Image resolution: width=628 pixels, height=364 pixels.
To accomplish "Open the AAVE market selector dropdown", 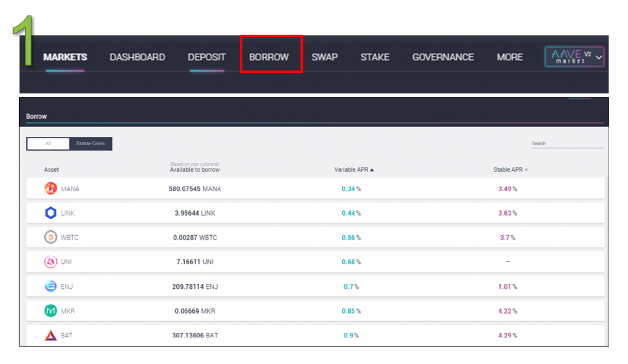I will (x=599, y=57).
